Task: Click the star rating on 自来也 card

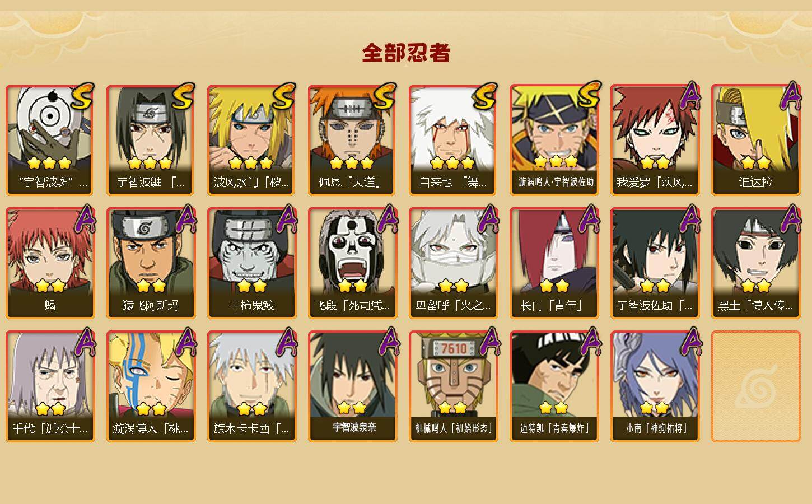Action: (452, 163)
